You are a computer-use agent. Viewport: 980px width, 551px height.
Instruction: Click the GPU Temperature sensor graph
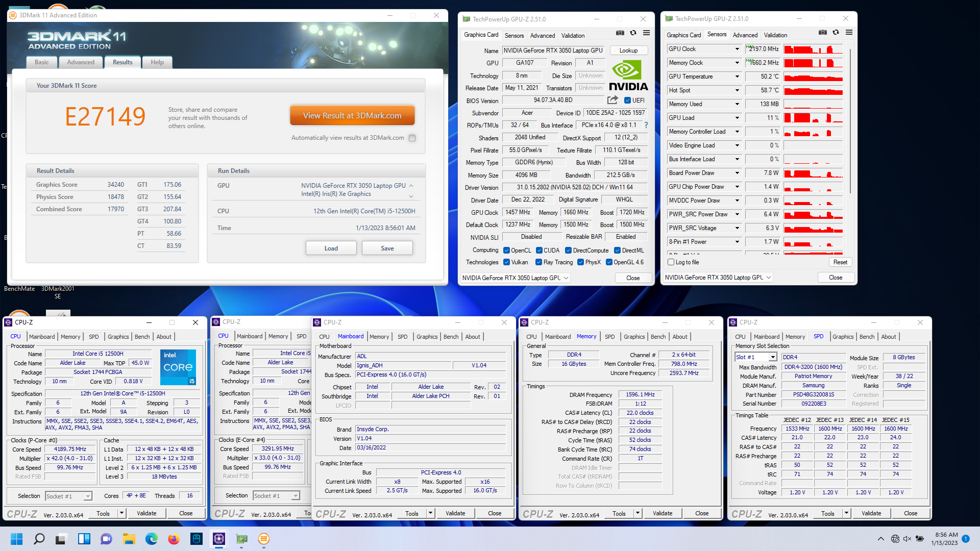tap(813, 77)
